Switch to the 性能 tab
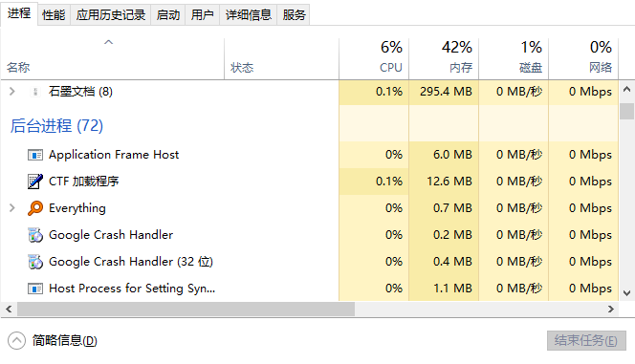This screenshot has height=364, width=635. pos(54,15)
